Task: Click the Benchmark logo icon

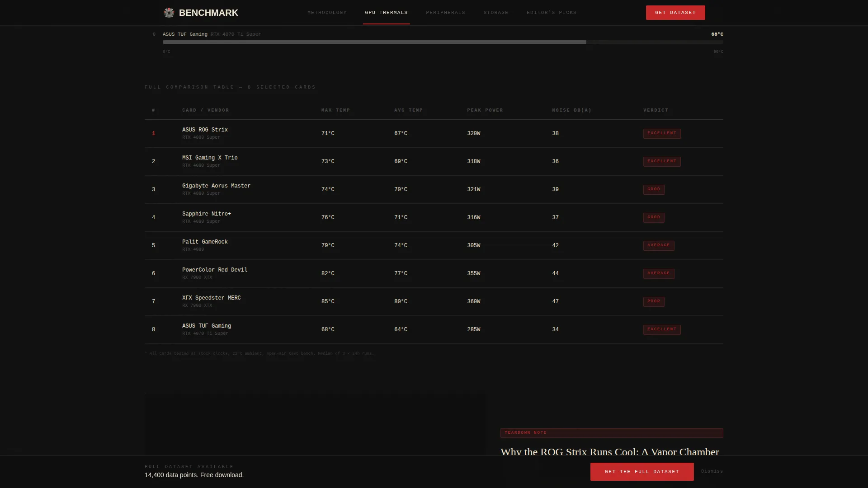Action: (x=169, y=13)
